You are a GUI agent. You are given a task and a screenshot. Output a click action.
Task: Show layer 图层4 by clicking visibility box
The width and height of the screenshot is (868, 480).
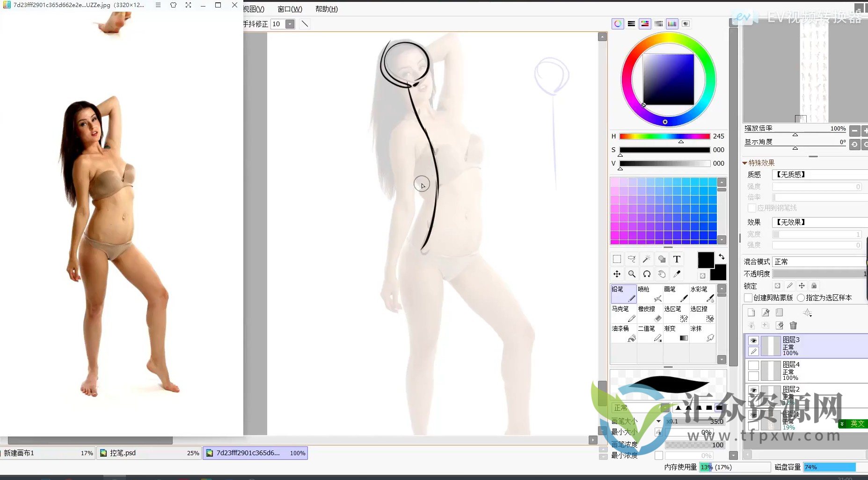pyautogui.click(x=753, y=365)
